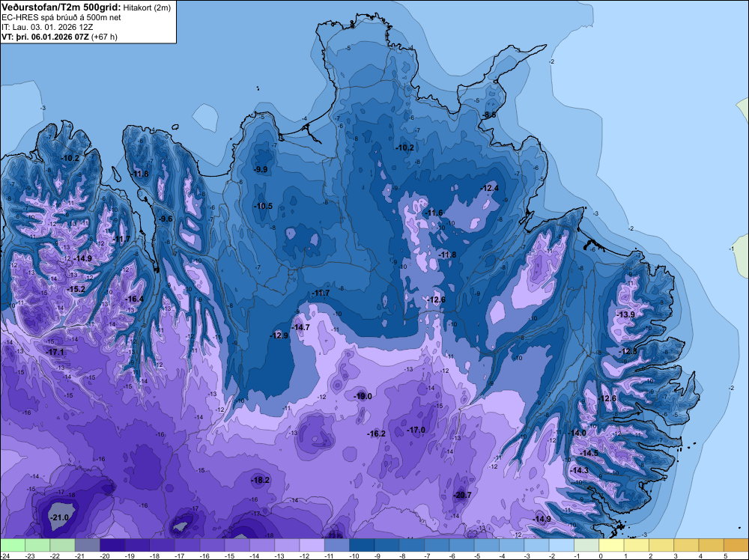Image resolution: width=749 pixels, height=560 pixels.
Task: Select the -14.0 temperature value
Action: tap(577, 433)
